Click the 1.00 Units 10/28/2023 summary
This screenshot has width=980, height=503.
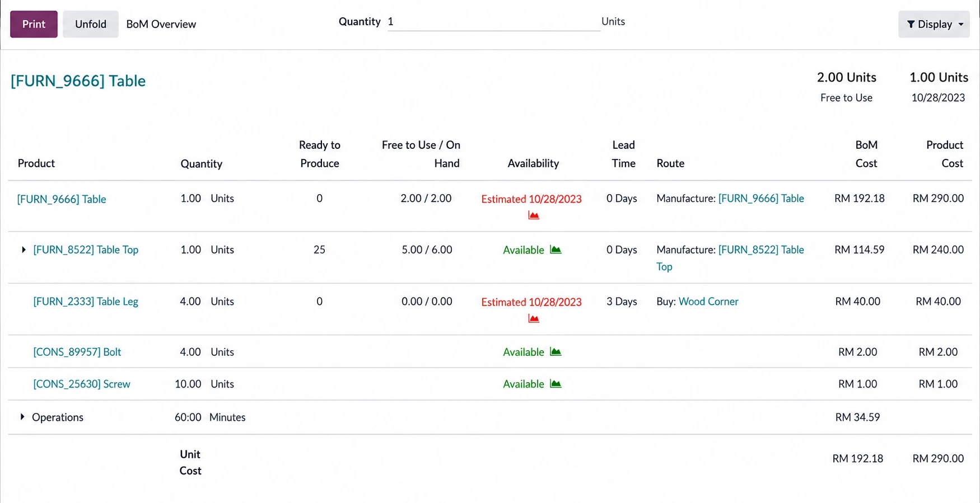939,87
